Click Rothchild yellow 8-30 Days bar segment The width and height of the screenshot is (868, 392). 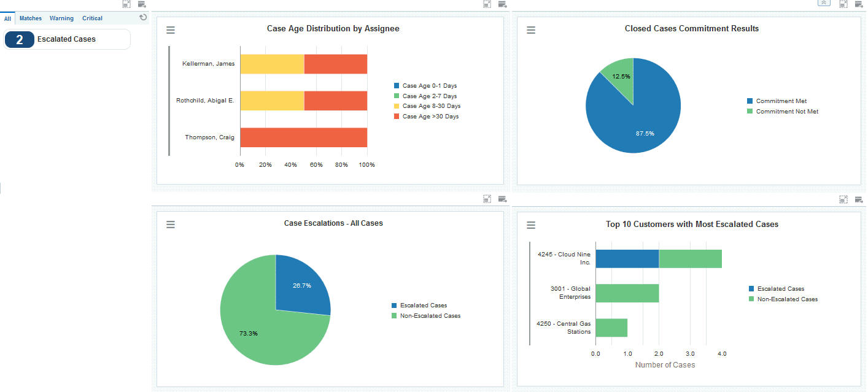coord(272,101)
